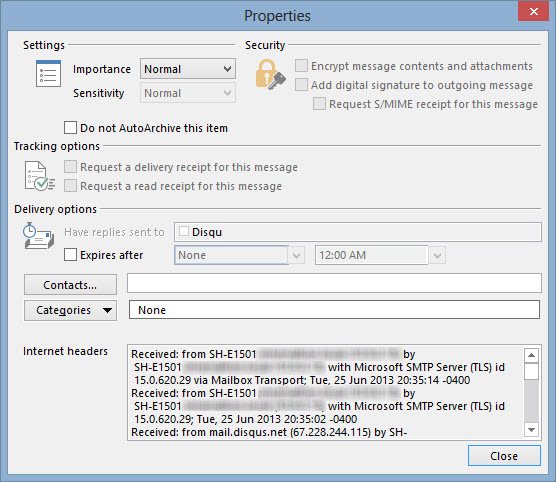Screen dimensions: 556x482
Task: Open the Categories dropdown button
Action: [x=70, y=310]
